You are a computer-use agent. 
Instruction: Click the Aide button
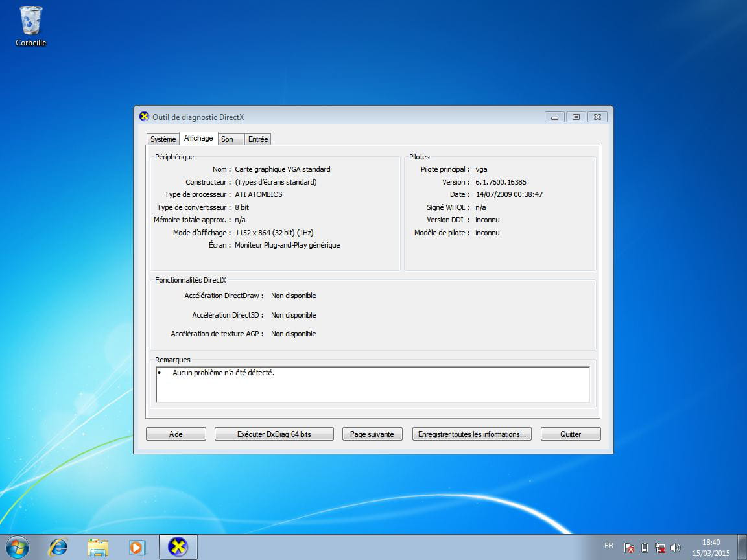(176, 434)
